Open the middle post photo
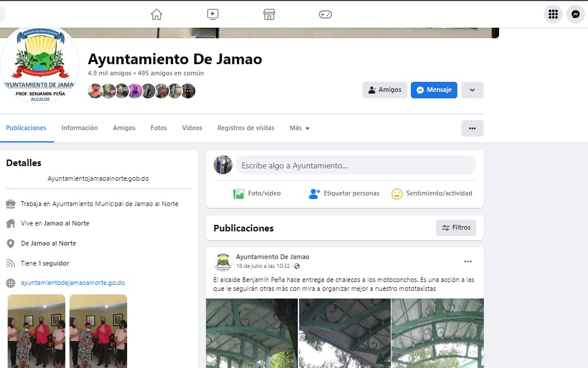The width and height of the screenshot is (588, 368). pyautogui.click(x=345, y=333)
